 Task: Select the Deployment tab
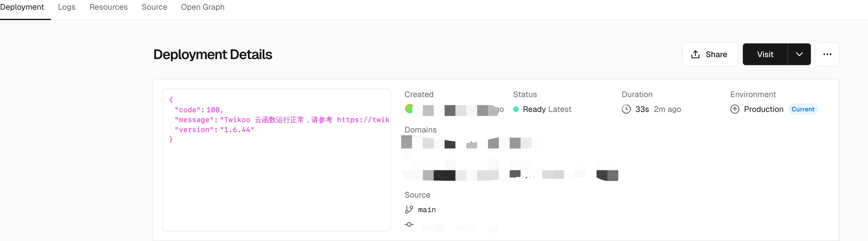[x=22, y=7]
